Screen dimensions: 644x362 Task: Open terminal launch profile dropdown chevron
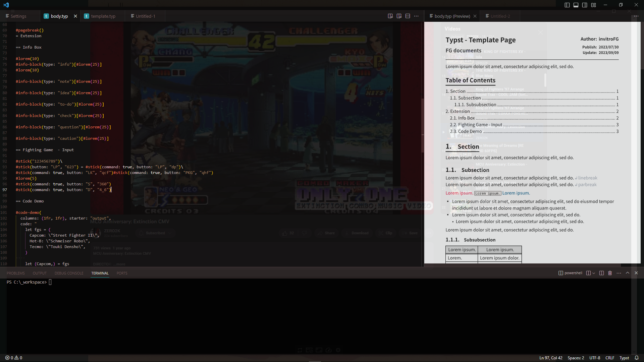pyautogui.click(x=594, y=273)
